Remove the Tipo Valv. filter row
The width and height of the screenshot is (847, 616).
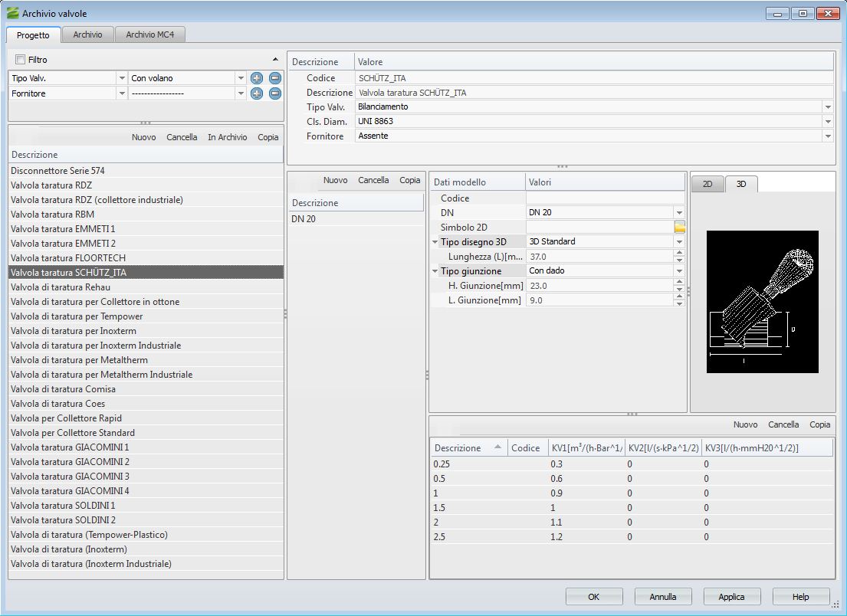point(275,78)
